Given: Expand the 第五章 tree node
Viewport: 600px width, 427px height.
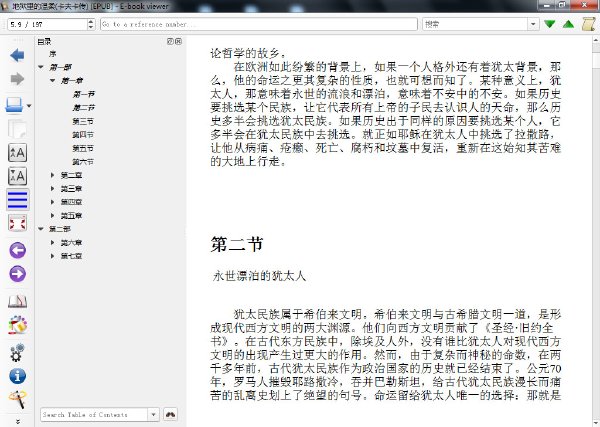Looking at the screenshot, I should point(52,215).
